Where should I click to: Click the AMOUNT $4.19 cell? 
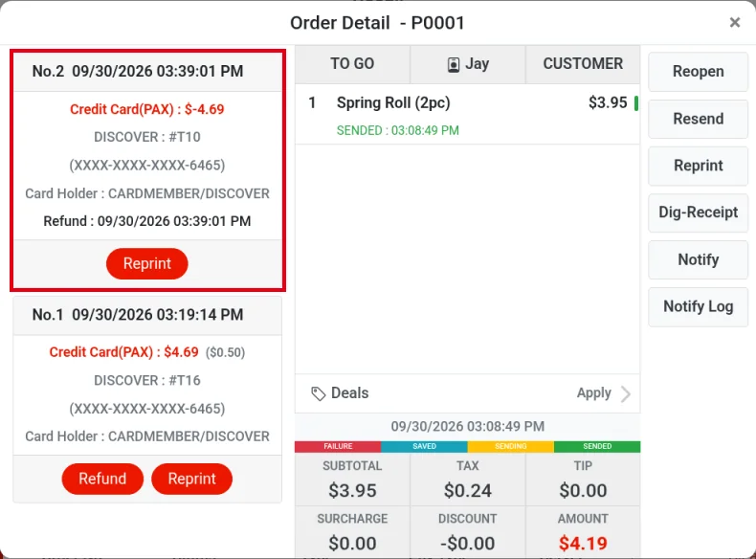(x=583, y=532)
